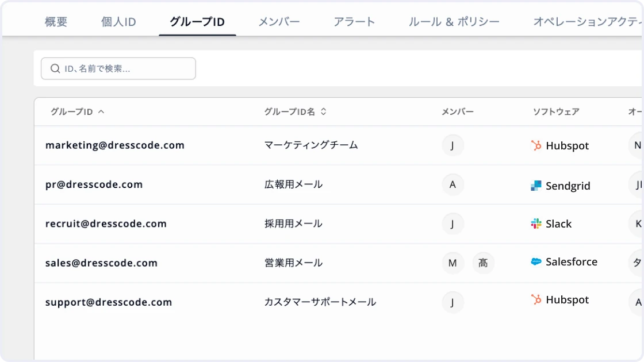Click member avatar A in pr row
644x362 pixels.
point(453,184)
